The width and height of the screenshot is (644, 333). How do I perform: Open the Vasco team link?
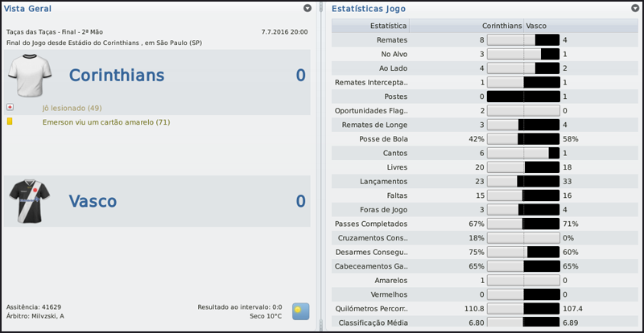[93, 201]
